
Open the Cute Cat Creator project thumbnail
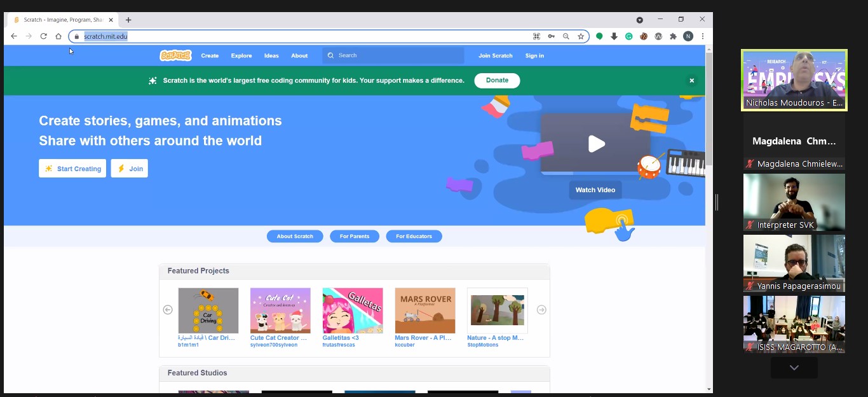pos(280,310)
